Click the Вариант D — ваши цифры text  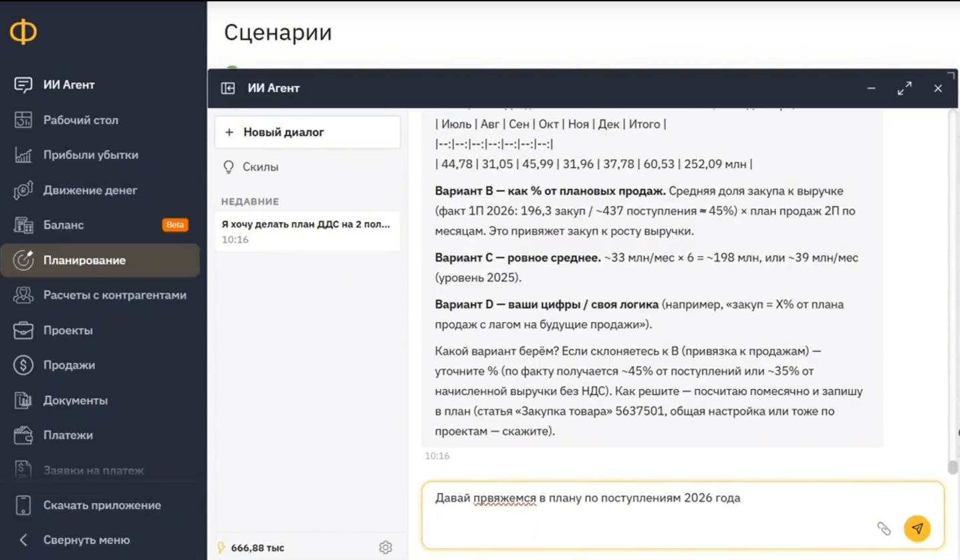[x=547, y=304]
